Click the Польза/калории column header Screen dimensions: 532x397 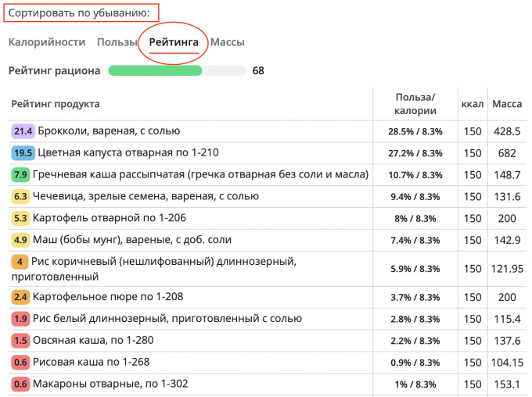point(415,104)
